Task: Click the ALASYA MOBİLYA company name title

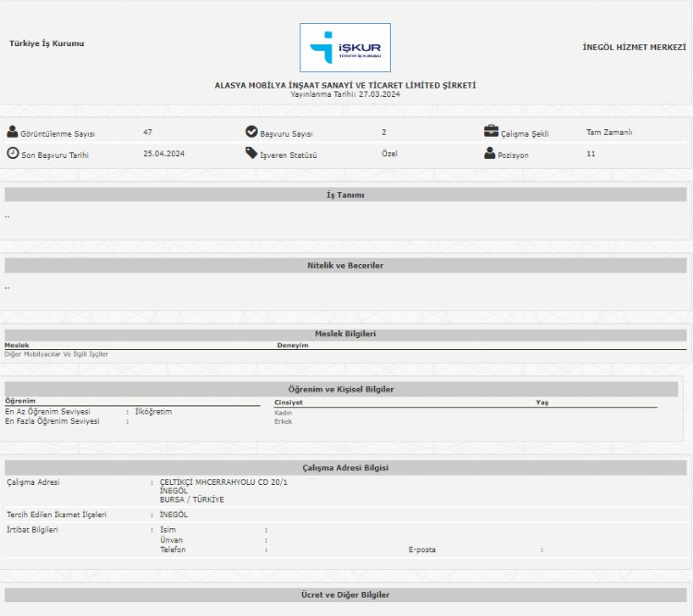Action: pos(346,85)
